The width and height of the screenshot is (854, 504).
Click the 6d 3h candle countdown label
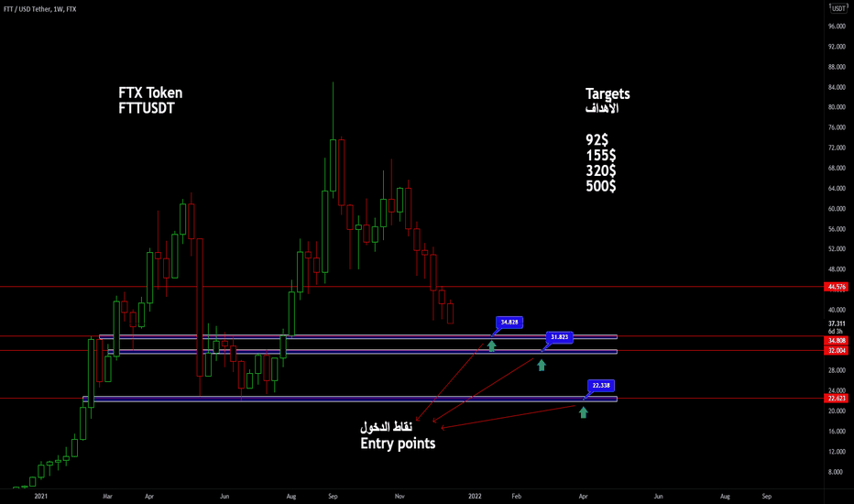tap(835, 332)
